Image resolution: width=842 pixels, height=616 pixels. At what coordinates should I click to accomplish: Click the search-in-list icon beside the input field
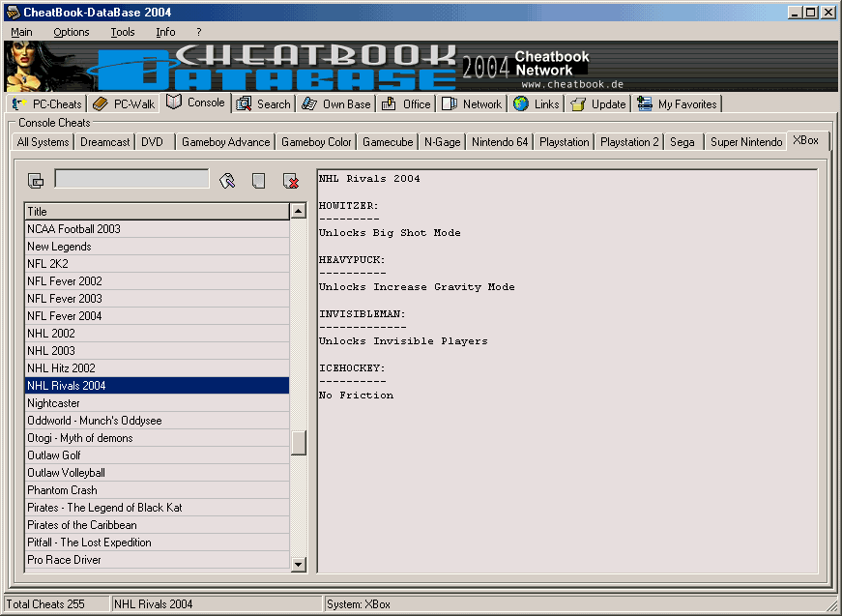[228, 181]
